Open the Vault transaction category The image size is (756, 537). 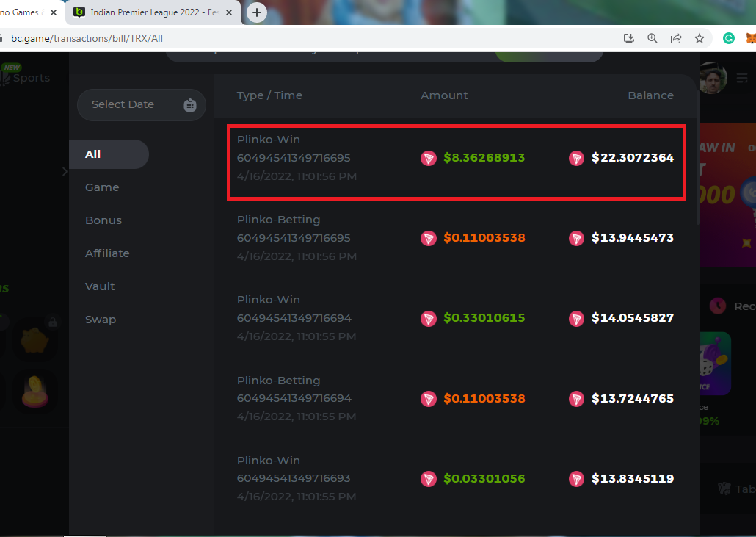100,286
